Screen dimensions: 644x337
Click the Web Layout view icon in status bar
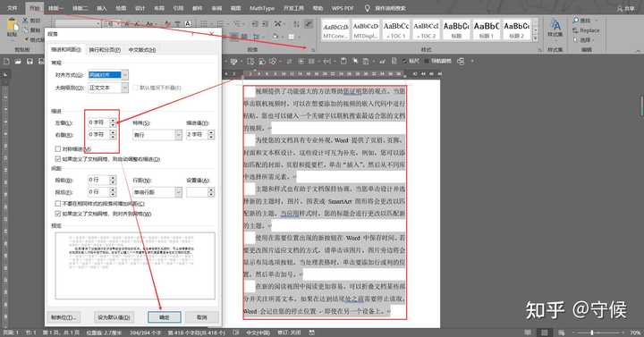tap(562, 333)
